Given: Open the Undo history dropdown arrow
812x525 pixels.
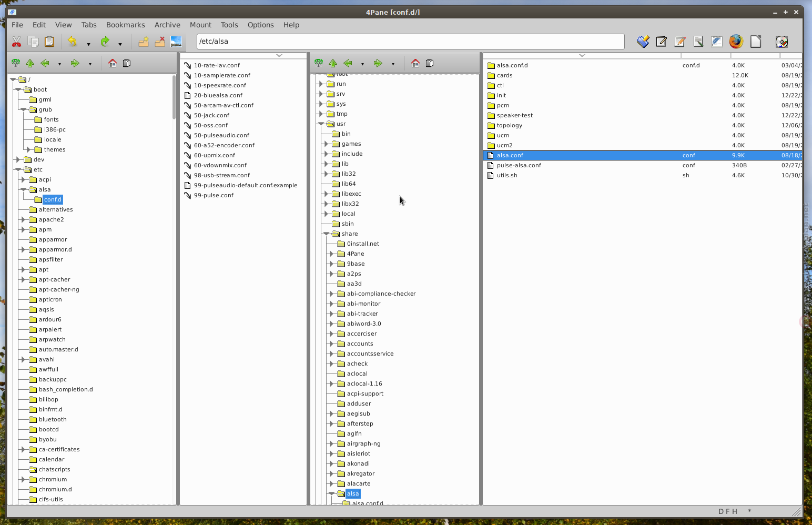Looking at the screenshot, I should (88, 44).
